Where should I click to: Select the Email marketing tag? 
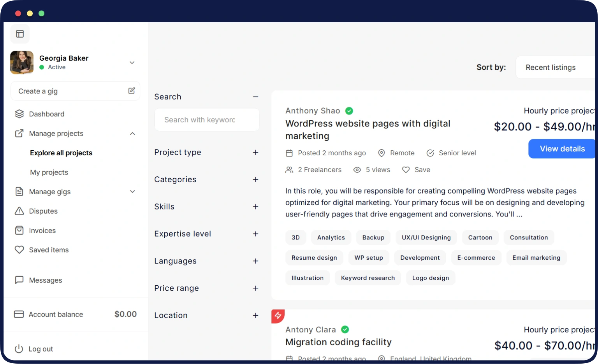(x=536, y=258)
